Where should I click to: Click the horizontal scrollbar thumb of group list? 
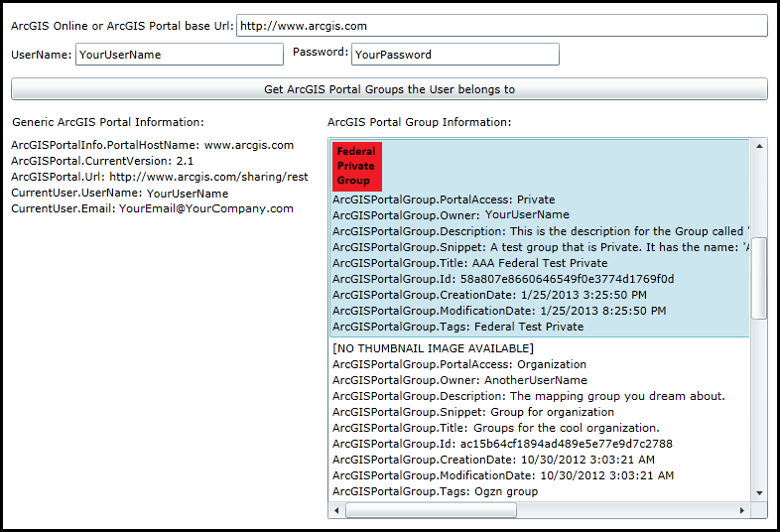point(432,510)
